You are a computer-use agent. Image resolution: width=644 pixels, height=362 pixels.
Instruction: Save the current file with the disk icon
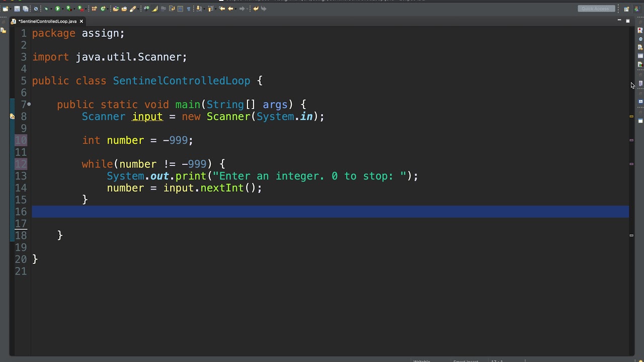click(17, 9)
